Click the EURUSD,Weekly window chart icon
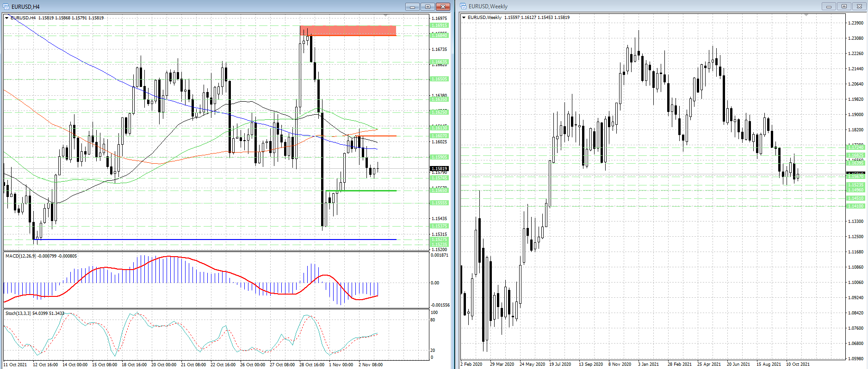 (463, 6)
